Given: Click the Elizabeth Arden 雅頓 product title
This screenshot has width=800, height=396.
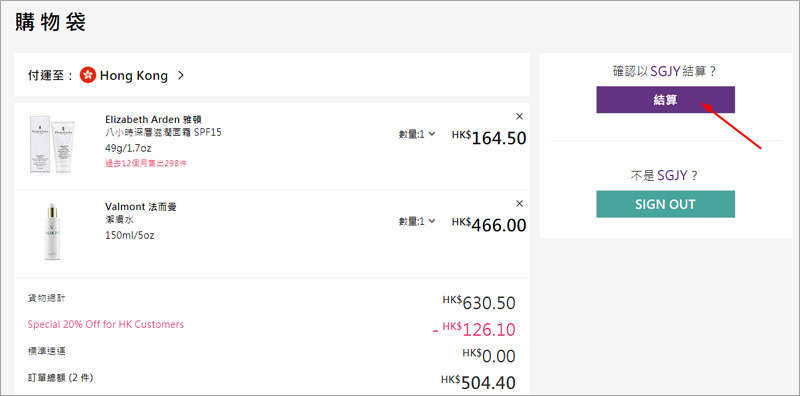Looking at the screenshot, I should [x=153, y=119].
